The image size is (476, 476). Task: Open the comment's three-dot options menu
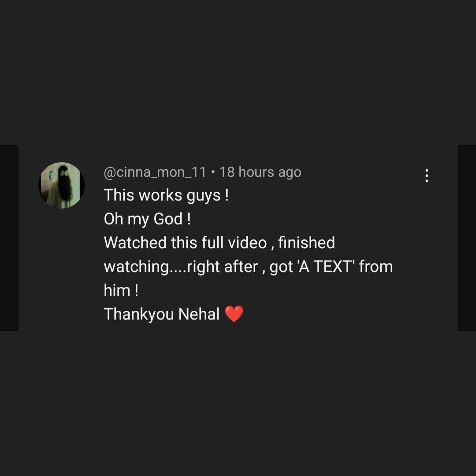[426, 176]
